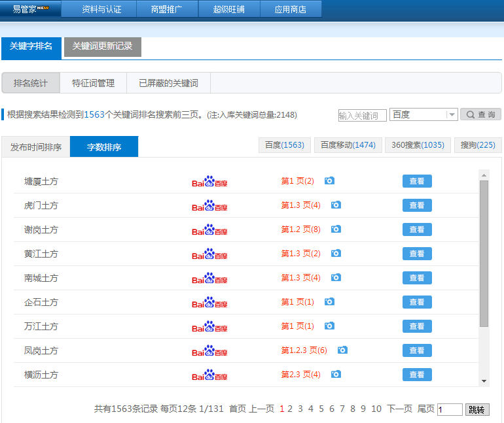Click Baidu logo in 万江土方 row
The width and height of the screenshot is (504, 423).
coord(209,326)
